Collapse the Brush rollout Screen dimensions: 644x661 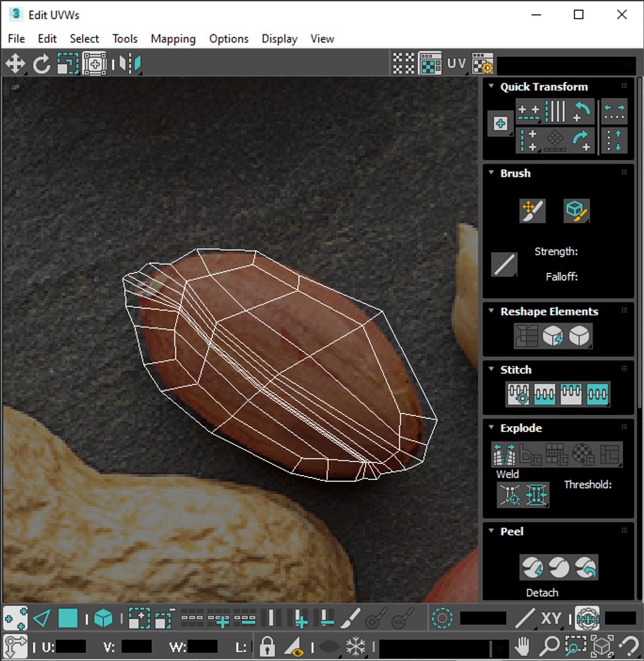point(491,173)
